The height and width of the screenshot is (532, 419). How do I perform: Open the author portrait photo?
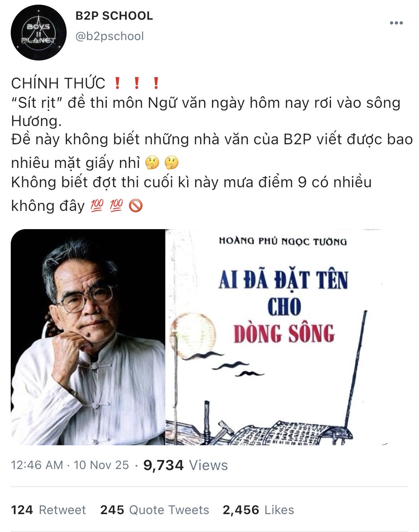point(88,337)
